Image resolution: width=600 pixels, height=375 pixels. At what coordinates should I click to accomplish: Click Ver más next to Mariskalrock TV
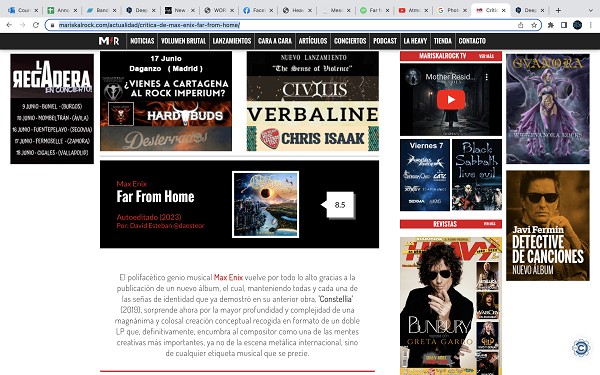tap(486, 56)
